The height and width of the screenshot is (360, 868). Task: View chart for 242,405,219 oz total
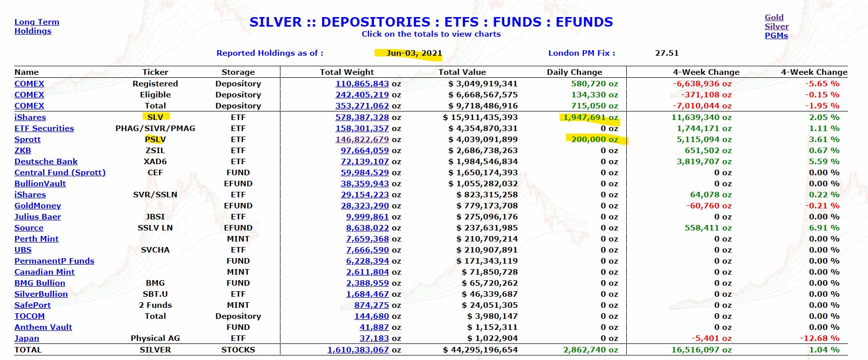pyautogui.click(x=362, y=95)
